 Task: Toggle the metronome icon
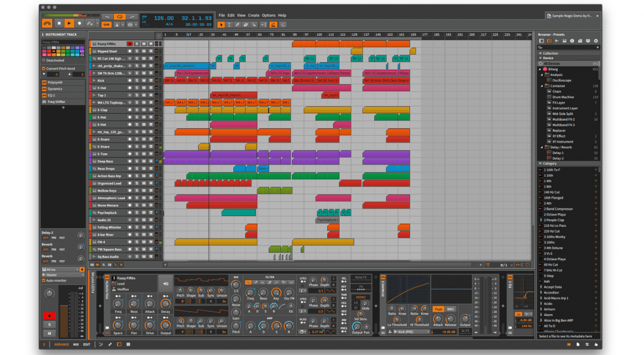pyautogui.click(x=116, y=25)
